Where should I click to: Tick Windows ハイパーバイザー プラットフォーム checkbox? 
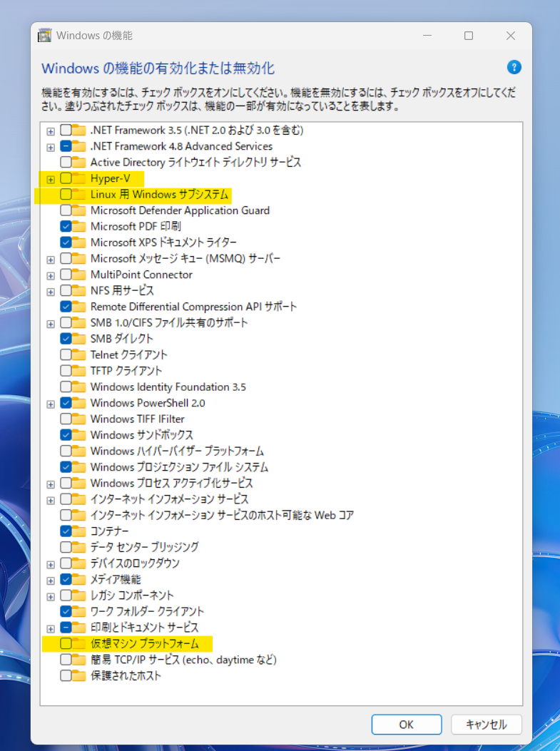(x=66, y=451)
